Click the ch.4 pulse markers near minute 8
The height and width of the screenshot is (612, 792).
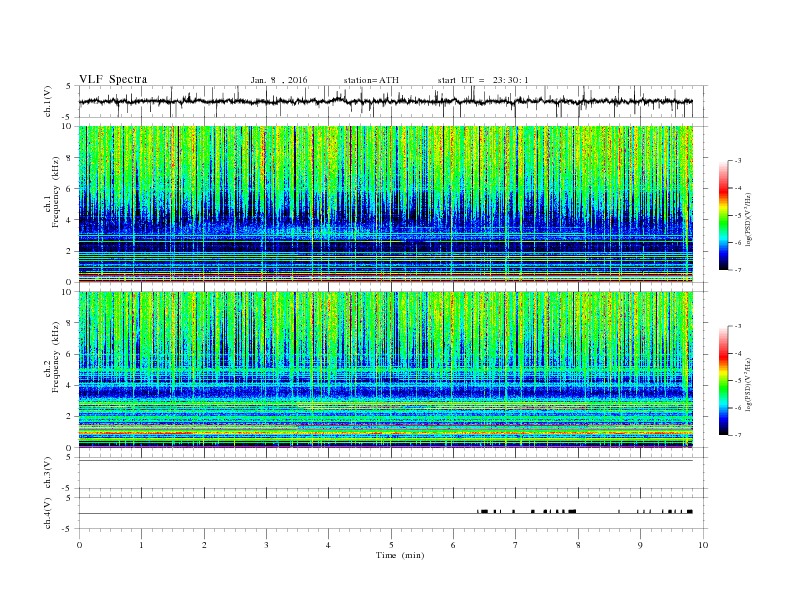572,512
